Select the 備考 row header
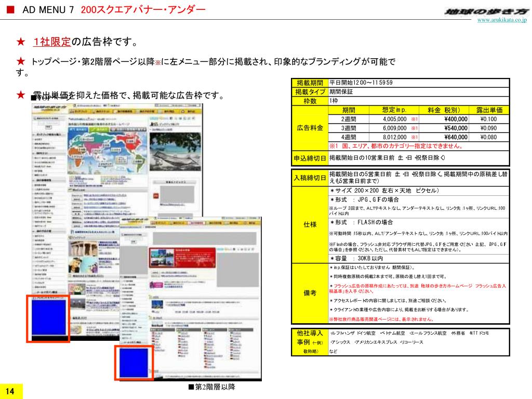This screenshot has height=399, width=532. coord(310,293)
